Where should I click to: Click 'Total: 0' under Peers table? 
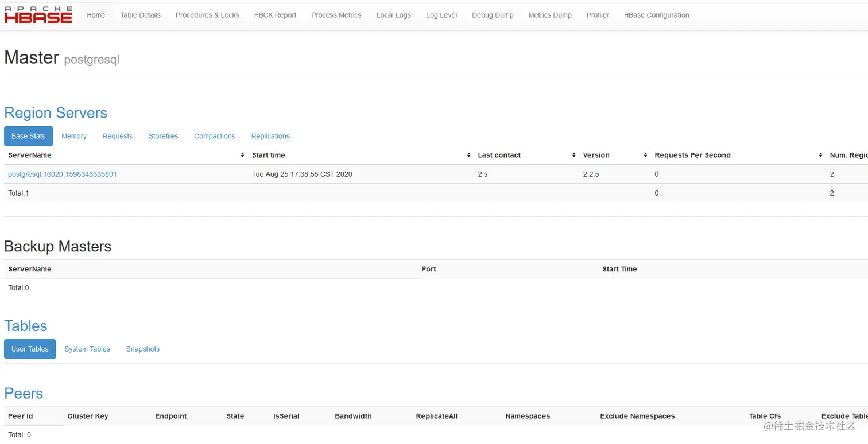click(x=20, y=435)
